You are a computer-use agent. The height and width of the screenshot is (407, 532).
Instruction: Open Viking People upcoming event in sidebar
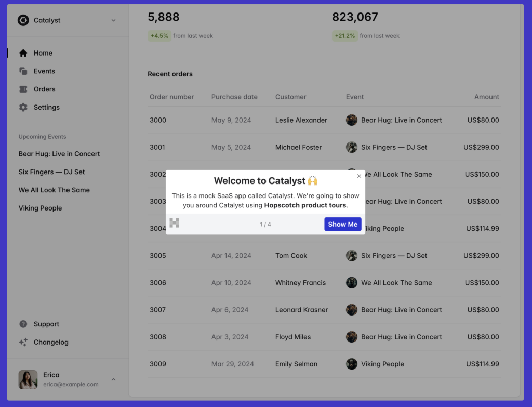40,208
